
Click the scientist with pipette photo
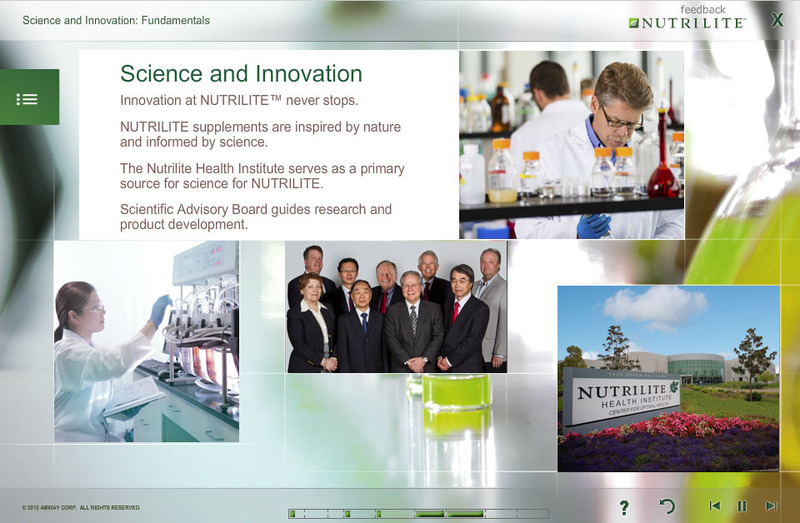571,145
